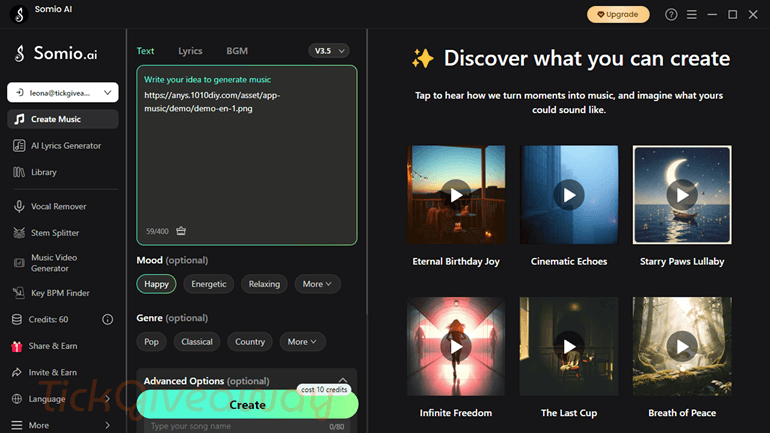Open Create Music in sidebar
Image resolution: width=770 pixels, height=433 pixels.
pyautogui.click(x=63, y=119)
